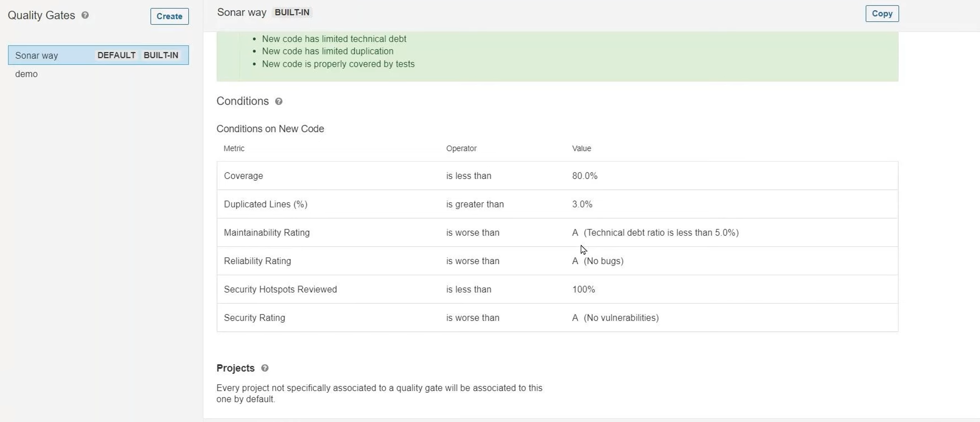Click the Security Hotspots Reviewed metric
Viewport: 980px width, 422px height.
[280, 289]
